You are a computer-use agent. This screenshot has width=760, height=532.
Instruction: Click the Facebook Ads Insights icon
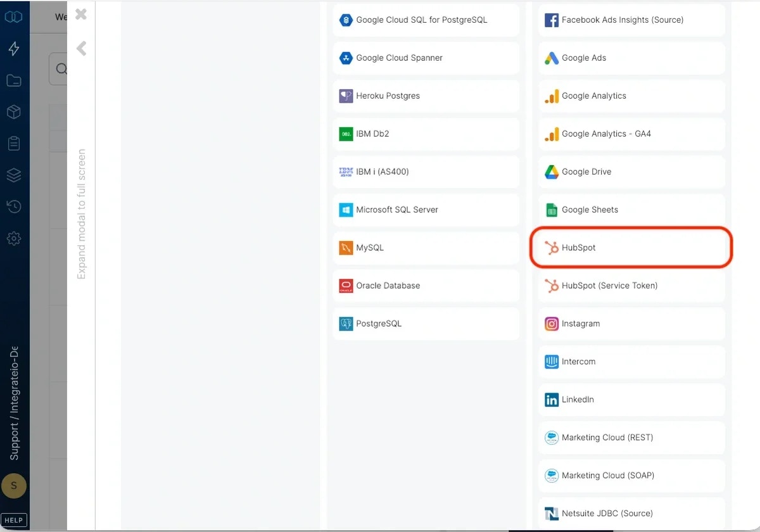(x=552, y=20)
